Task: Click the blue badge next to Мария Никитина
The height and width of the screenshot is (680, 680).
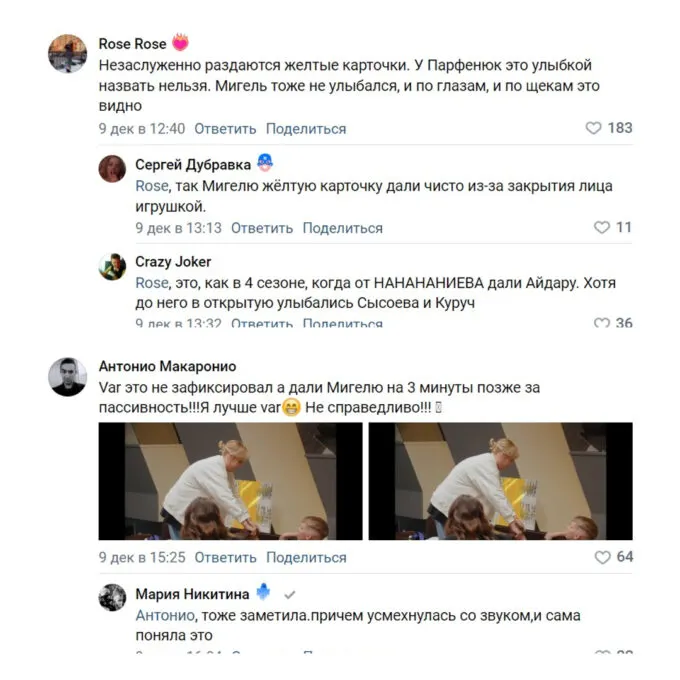Action: point(263,592)
